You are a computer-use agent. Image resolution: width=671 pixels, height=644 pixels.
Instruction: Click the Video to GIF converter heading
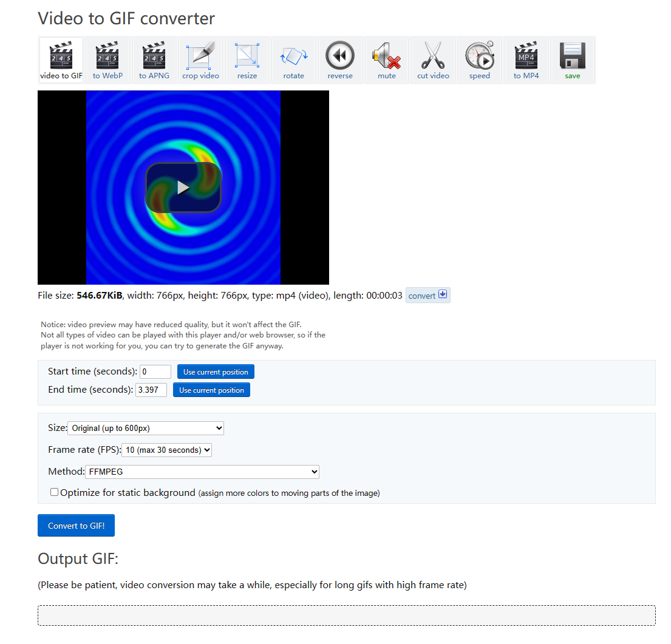[x=126, y=18]
